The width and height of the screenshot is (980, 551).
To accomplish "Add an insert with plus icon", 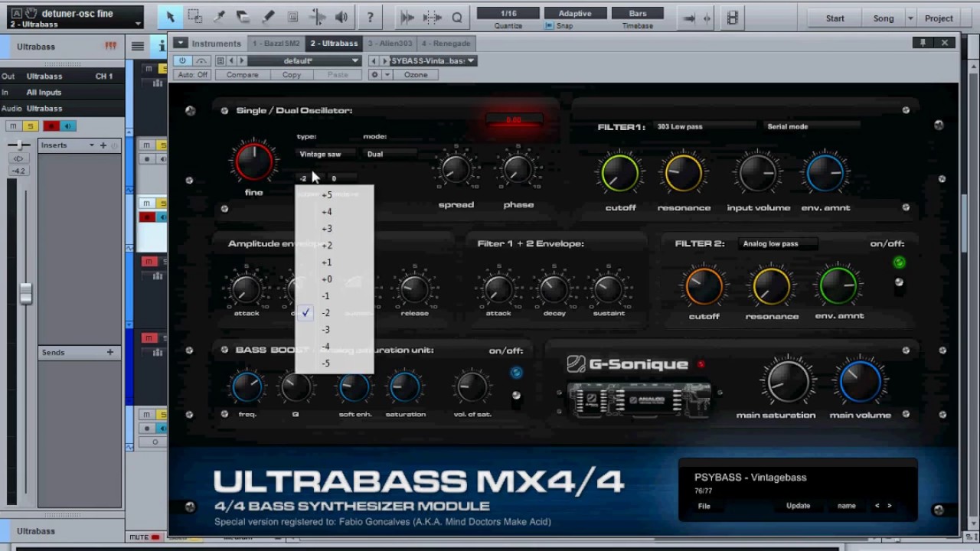I will pos(103,145).
